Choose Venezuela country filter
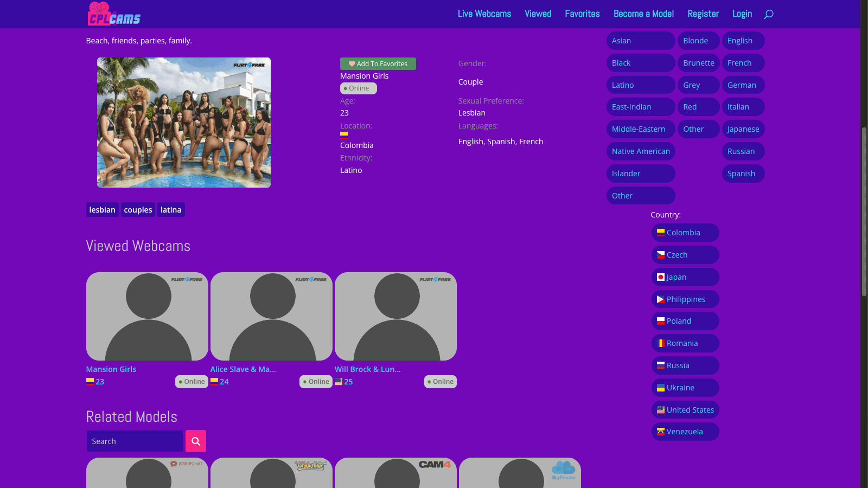 point(685,432)
